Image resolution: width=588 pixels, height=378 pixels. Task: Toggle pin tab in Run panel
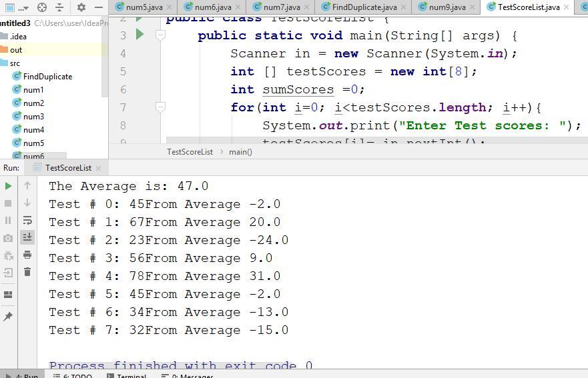8,317
